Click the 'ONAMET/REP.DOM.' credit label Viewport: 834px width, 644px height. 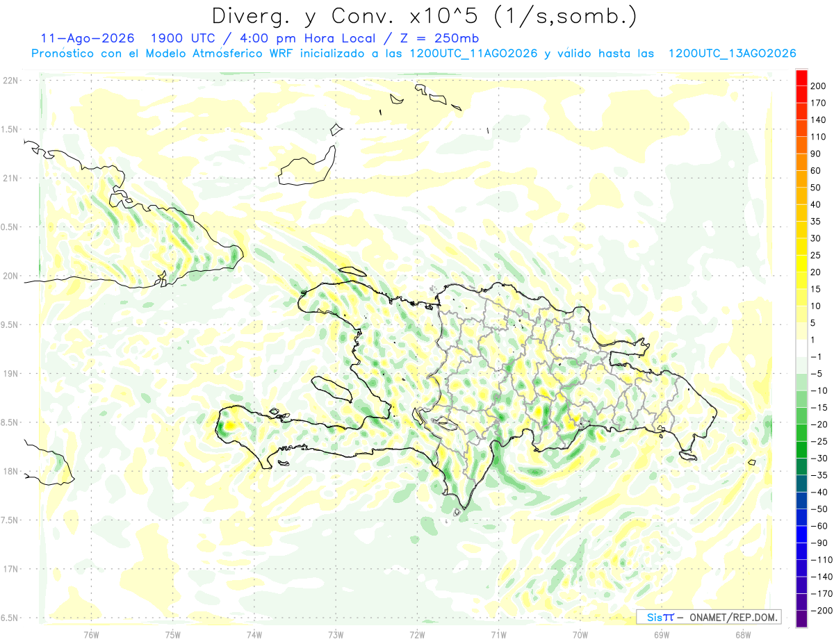(x=734, y=617)
